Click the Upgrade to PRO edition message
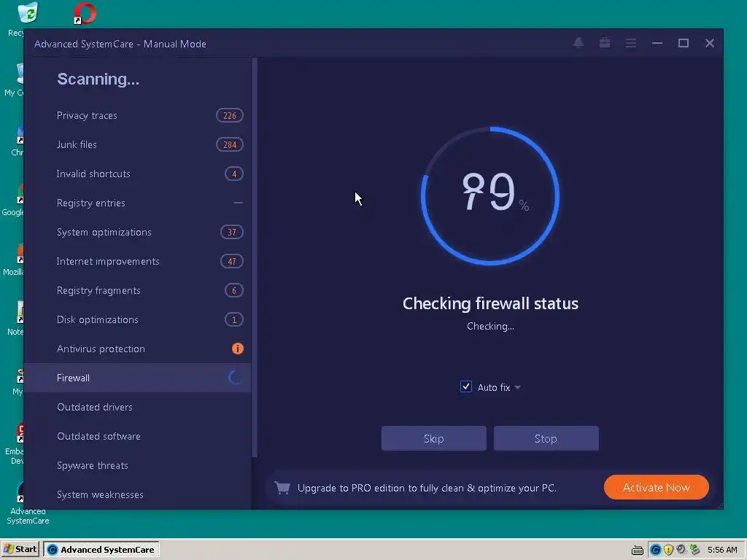Image resolution: width=747 pixels, height=560 pixels. pos(427,488)
